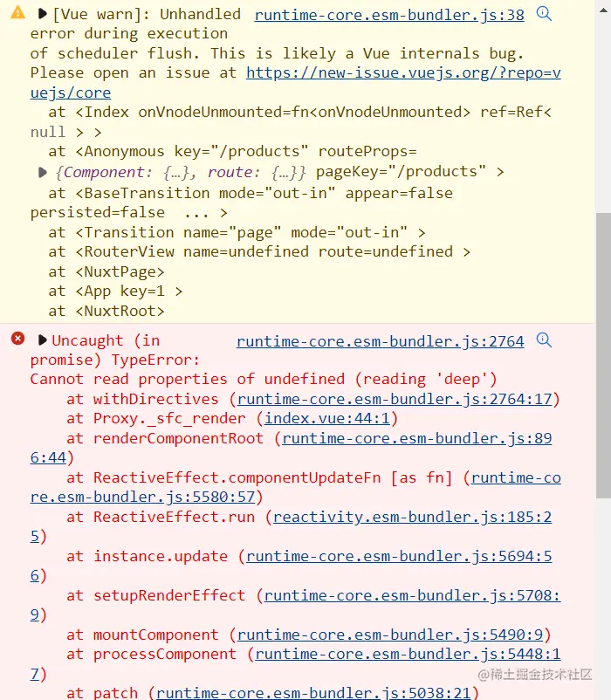The image size is (611, 700).
Task: Click the magnifier icon beside runtime-core.esm-bundler.js:2764
Action: coord(544,340)
